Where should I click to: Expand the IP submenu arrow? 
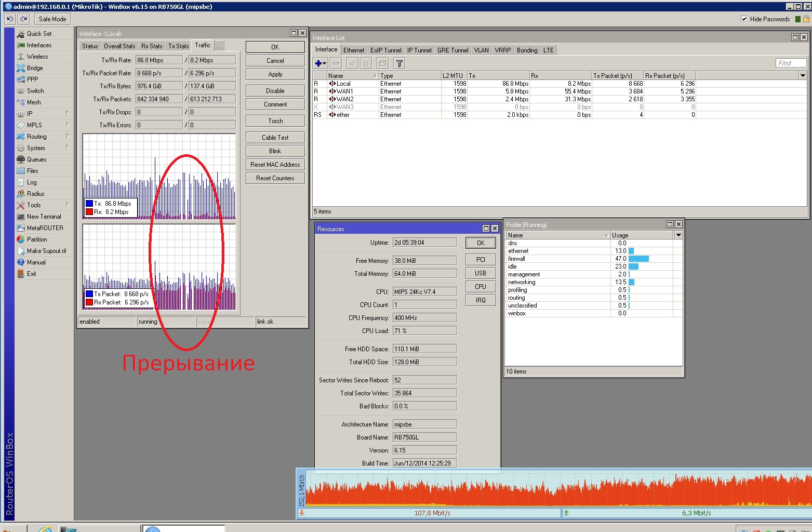tap(68, 113)
